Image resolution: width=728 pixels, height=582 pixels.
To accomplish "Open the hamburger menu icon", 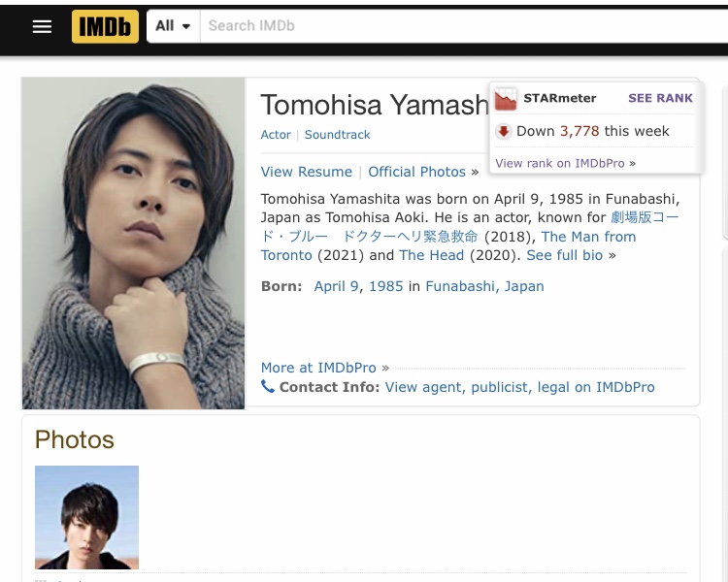I will pyautogui.click(x=42, y=26).
